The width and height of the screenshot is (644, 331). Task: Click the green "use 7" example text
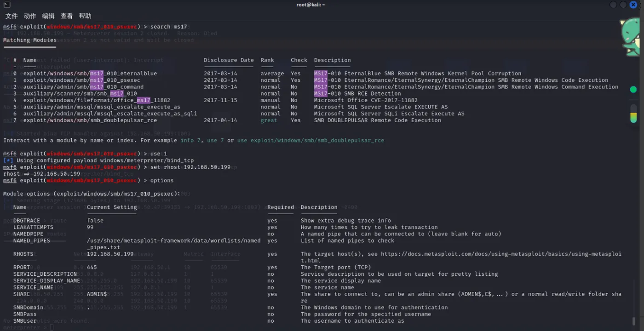click(215, 140)
